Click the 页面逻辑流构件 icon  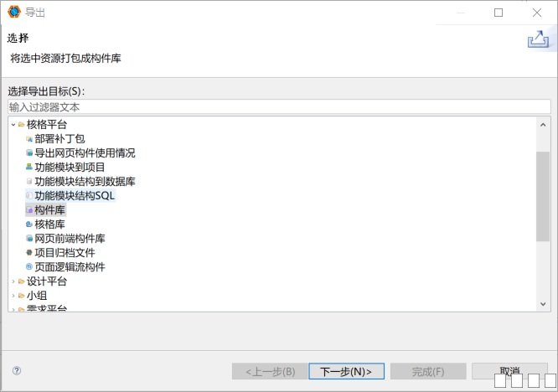tap(29, 267)
